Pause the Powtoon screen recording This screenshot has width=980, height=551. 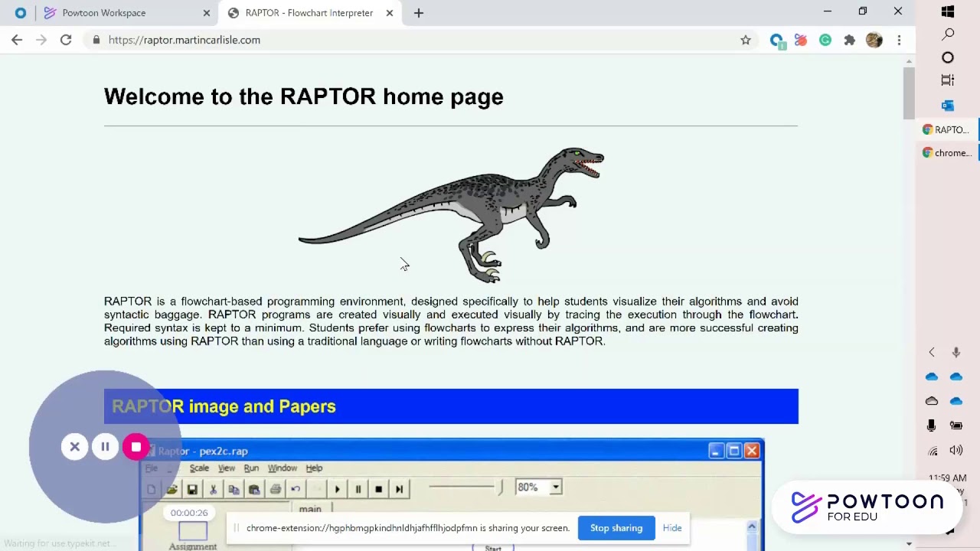[105, 447]
